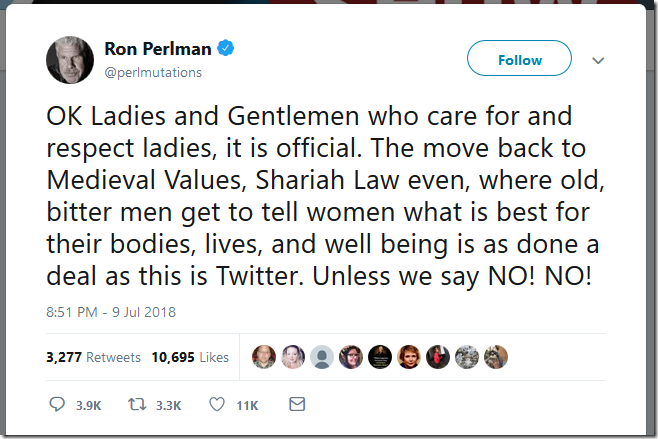
Task: Click the envelope direct message icon
Action: (296, 405)
